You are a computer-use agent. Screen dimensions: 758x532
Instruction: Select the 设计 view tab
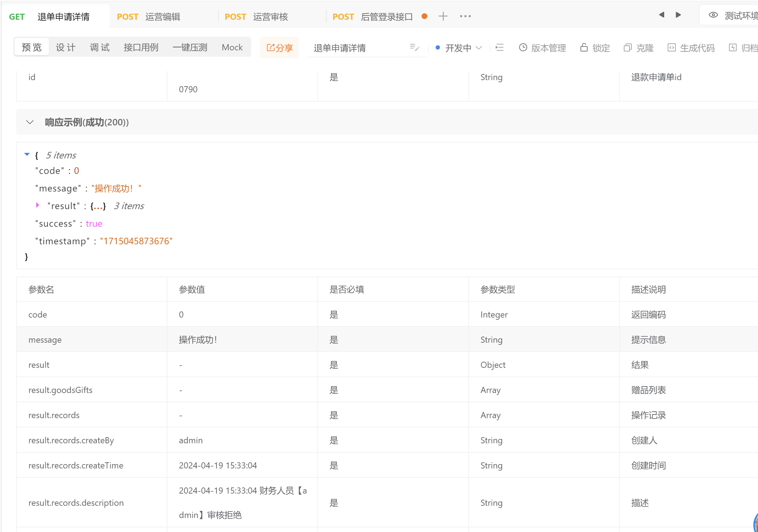(65, 47)
